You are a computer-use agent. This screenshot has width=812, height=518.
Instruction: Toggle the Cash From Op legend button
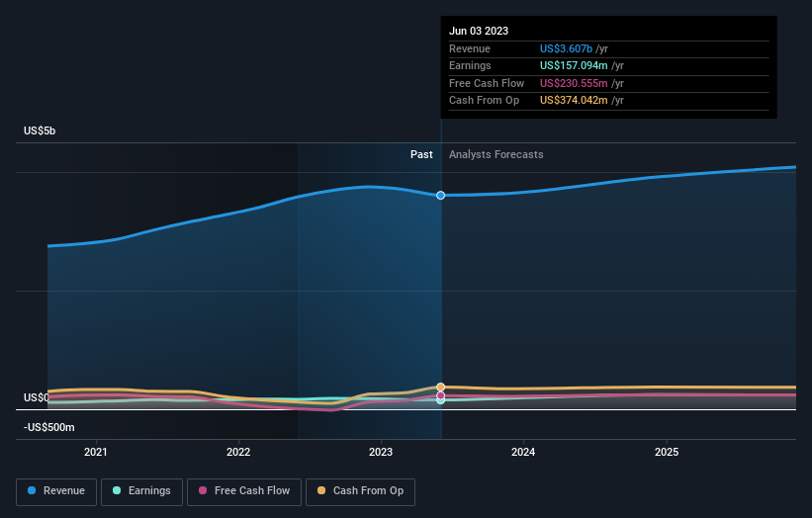click(360, 491)
